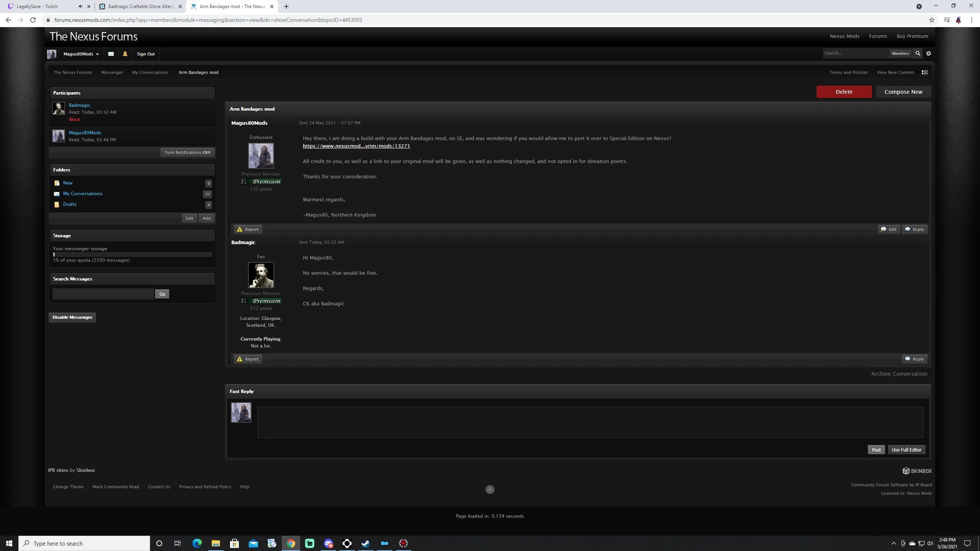Open Steam from the taskbar
The width and height of the screenshot is (980, 551).
click(x=366, y=543)
